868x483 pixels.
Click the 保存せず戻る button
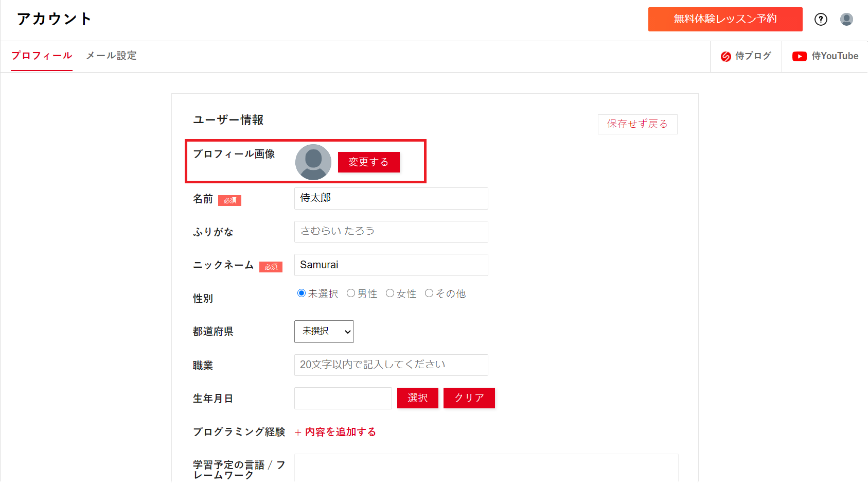pyautogui.click(x=637, y=124)
